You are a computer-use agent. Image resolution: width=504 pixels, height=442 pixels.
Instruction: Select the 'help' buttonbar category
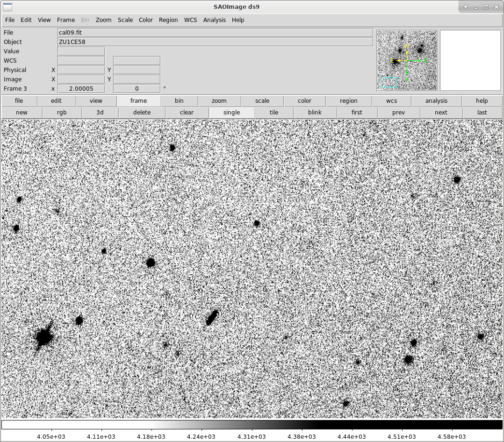point(482,101)
